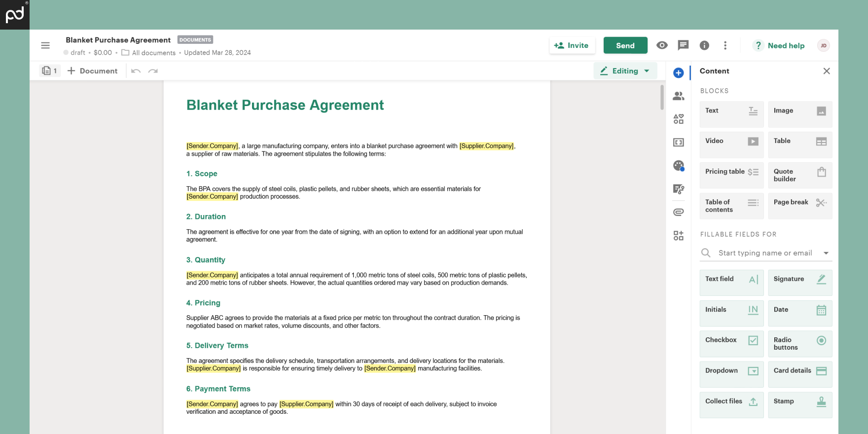The width and height of the screenshot is (868, 434).
Task: Click the DOCUMENTS tag badge
Action: tap(195, 40)
